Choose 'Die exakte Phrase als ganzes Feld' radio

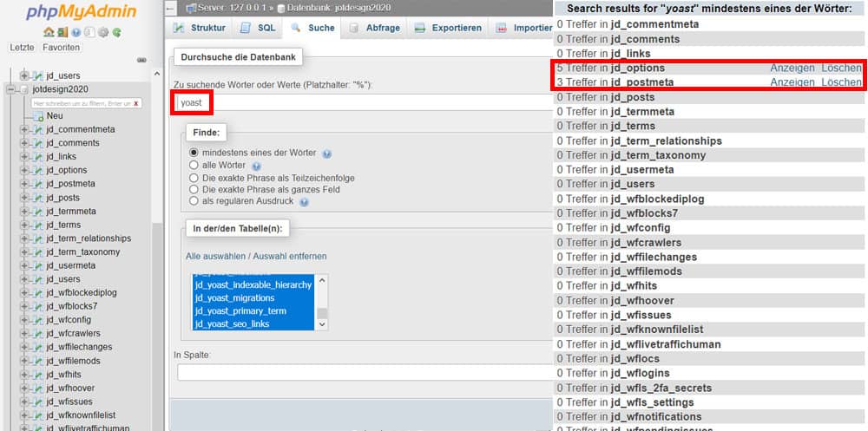coord(194,189)
